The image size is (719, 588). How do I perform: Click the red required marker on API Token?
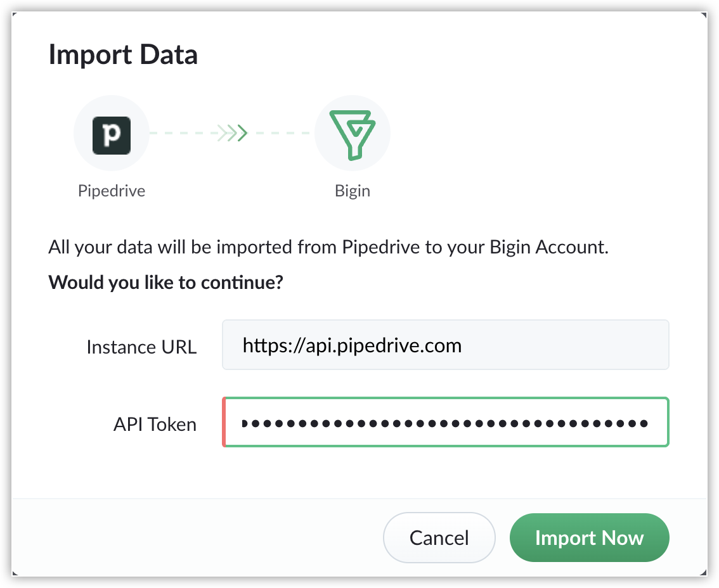224,422
